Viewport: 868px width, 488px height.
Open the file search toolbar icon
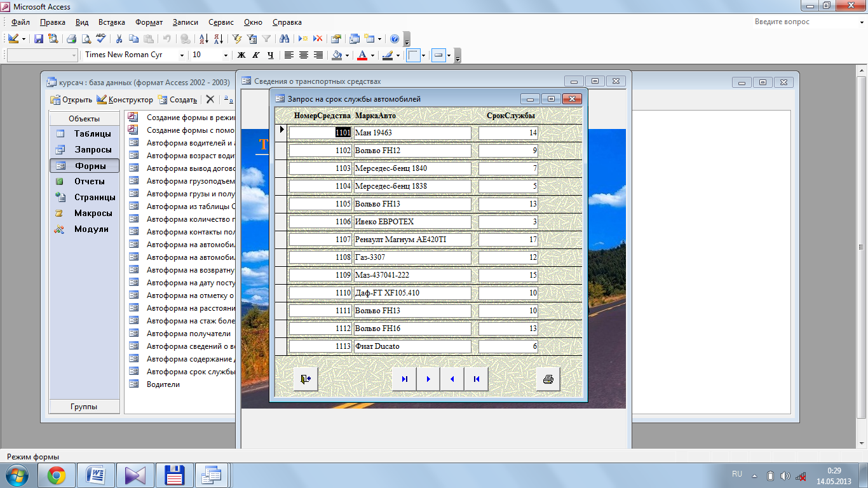click(x=53, y=39)
